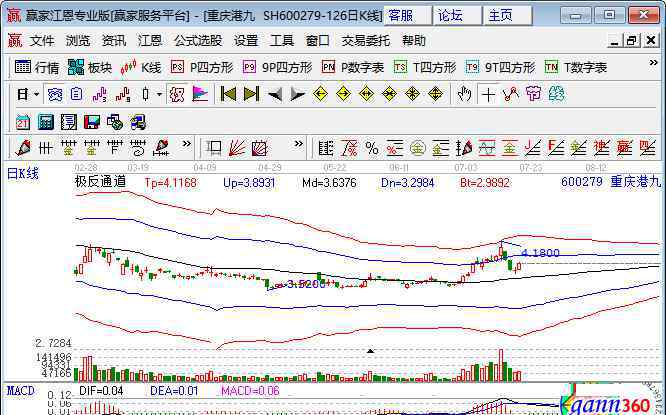Jump to the last bar icon
Image resolution: width=666 pixels, height=415 pixels.
pyautogui.click(x=251, y=94)
